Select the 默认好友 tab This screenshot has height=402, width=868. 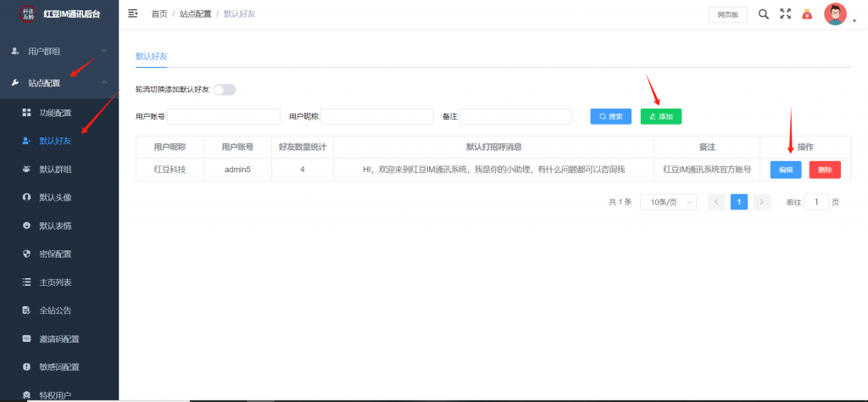[152, 56]
